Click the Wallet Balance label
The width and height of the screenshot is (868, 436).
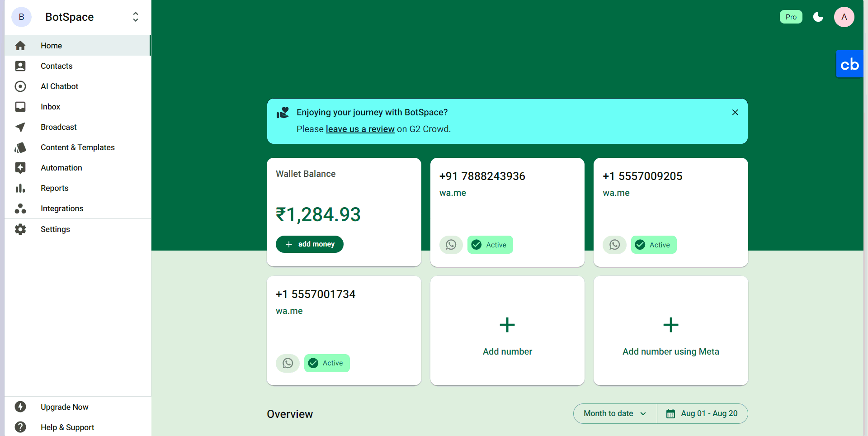click(x=306, y=174)
